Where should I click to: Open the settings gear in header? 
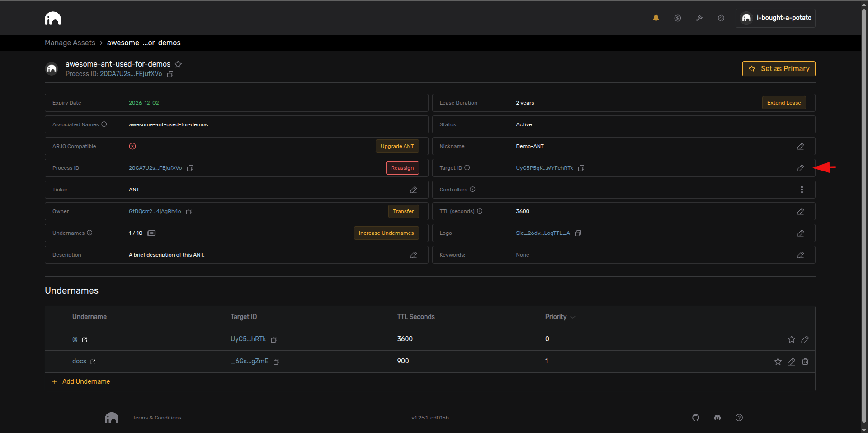point(721,18)
